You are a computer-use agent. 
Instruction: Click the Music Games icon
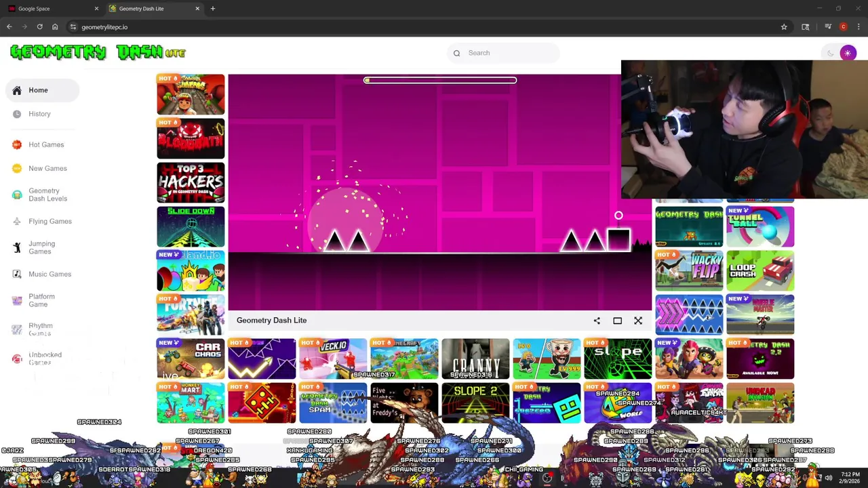(17, 274)
